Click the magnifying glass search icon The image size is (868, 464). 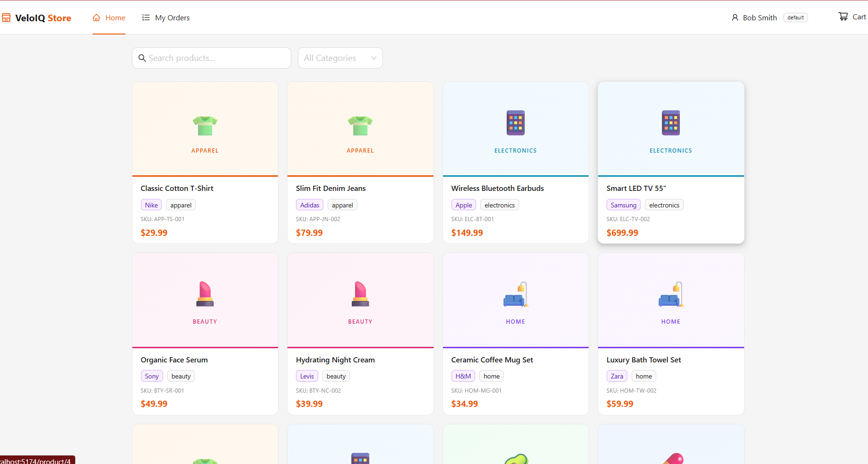(x=142, y=58)
